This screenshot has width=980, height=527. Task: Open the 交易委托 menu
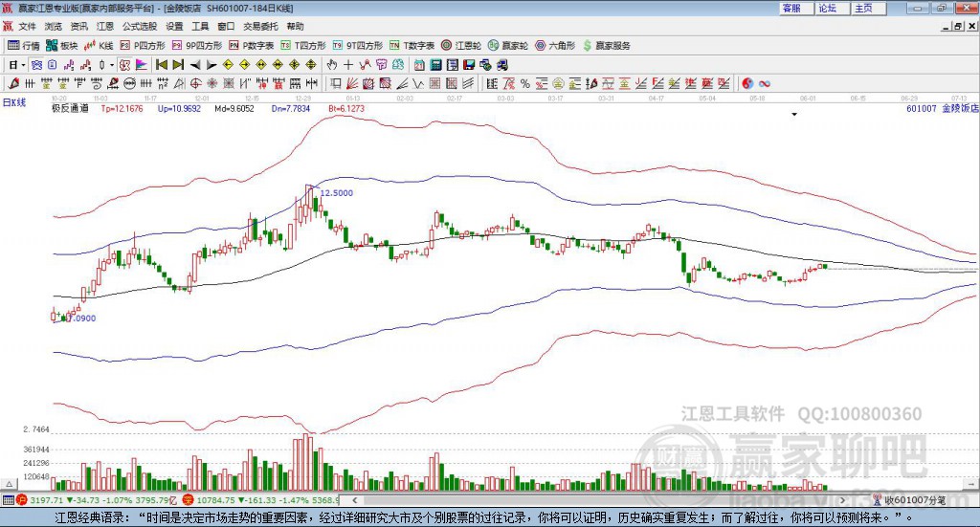tap(260, 26)
